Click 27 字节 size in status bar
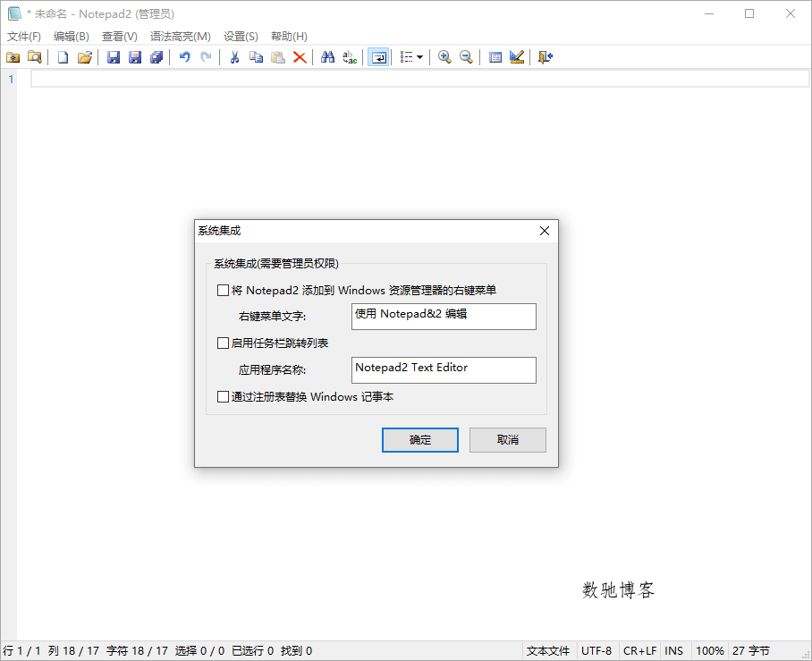The height and width of the screenshot is (661, 812). tap(751, 651)
